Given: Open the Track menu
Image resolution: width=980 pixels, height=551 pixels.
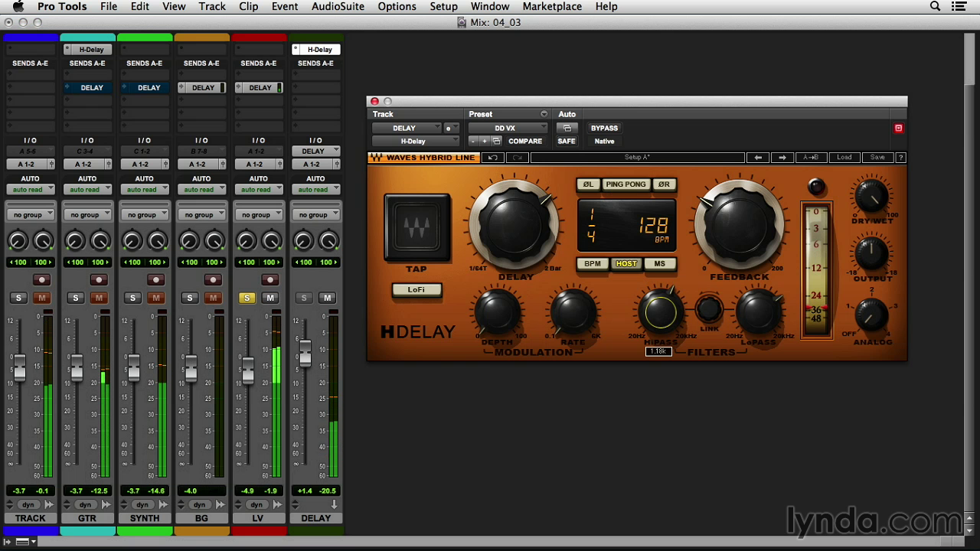Looking at the screenshot, I should click(x=212, y=7).
